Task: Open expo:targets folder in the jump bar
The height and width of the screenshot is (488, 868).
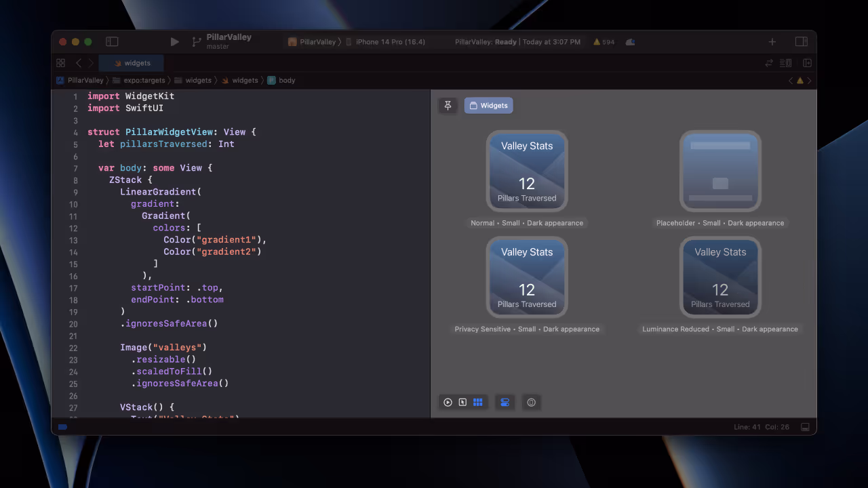Action: tap(138, 80)
